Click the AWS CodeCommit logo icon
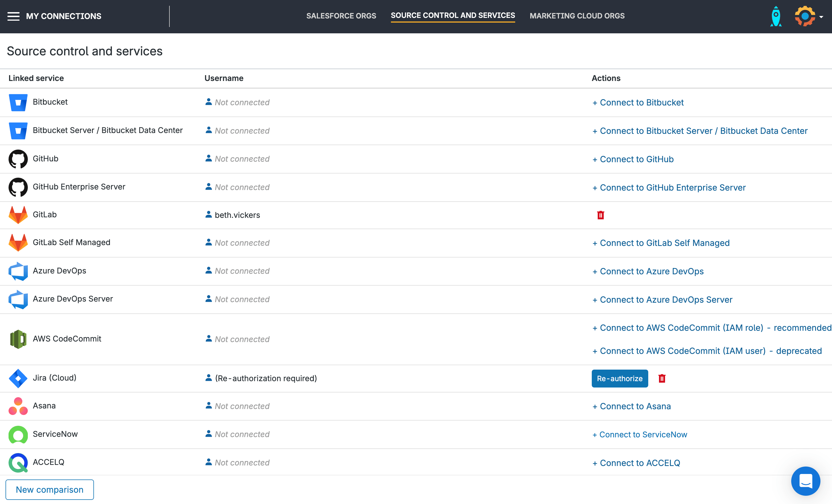This screenshot has height=504, width=832. click(x=18, y=339)
